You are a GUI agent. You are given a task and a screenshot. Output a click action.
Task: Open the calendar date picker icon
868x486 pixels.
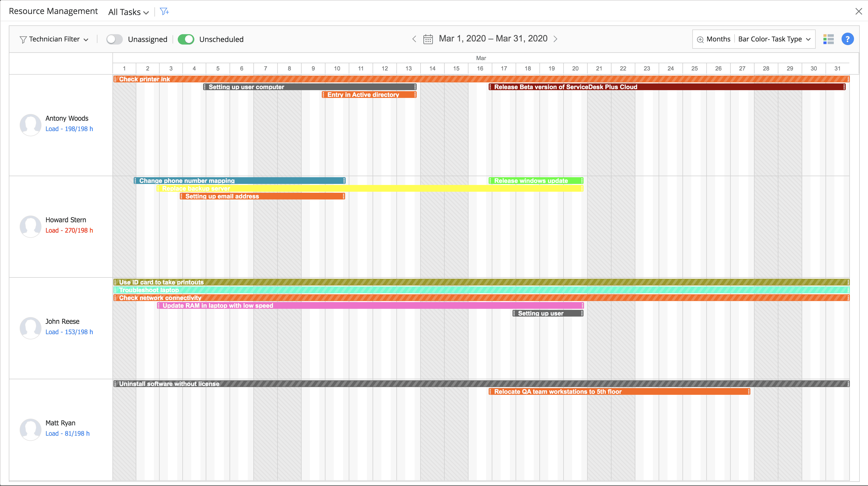coord(428,39)
